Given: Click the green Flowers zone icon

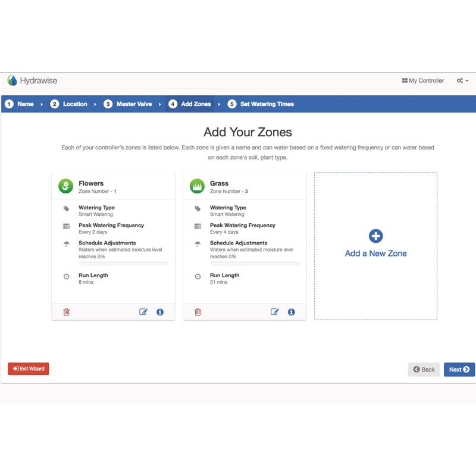Looking at the screenshot, I should coord(65,187).
